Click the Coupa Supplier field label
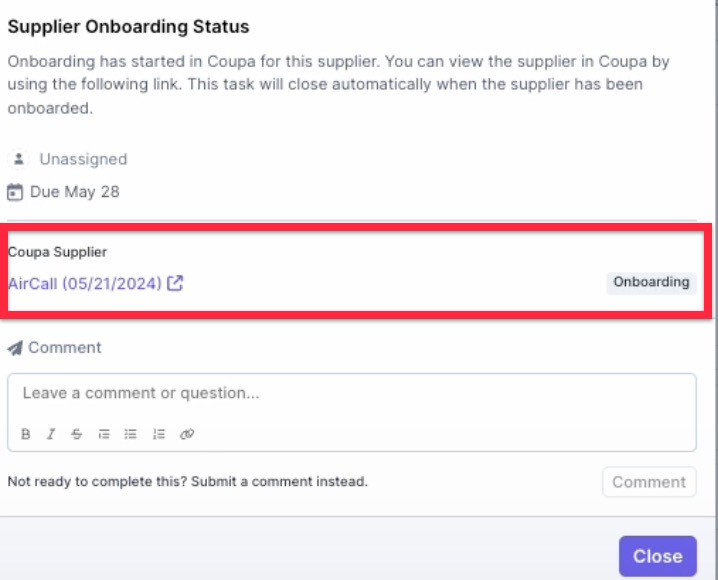This screenshot has height=580, width=718. coord(57,252)
